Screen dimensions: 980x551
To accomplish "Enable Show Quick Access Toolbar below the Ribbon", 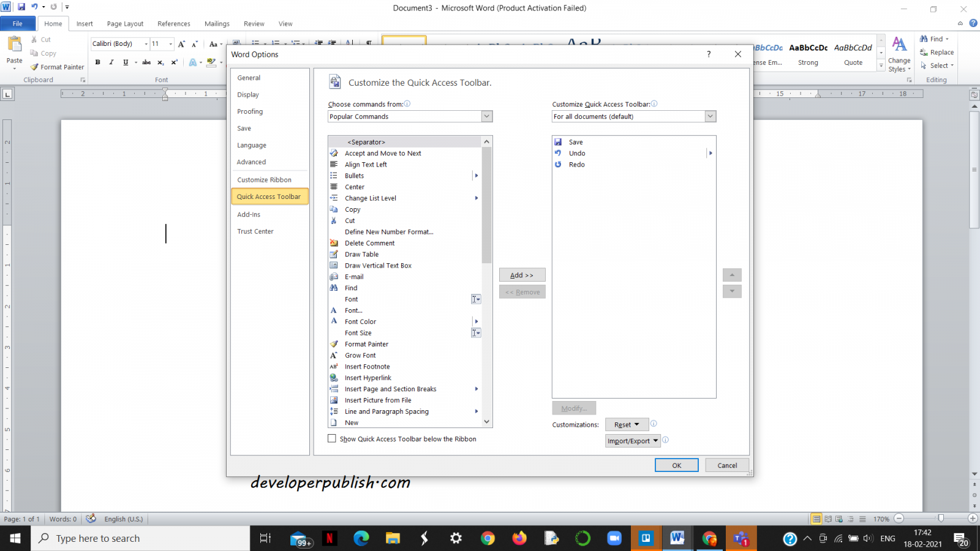I will (332, 438).
